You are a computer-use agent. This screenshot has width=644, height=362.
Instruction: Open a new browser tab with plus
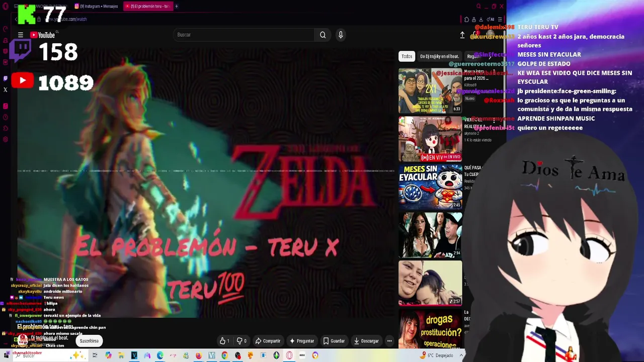pos(177,6)
